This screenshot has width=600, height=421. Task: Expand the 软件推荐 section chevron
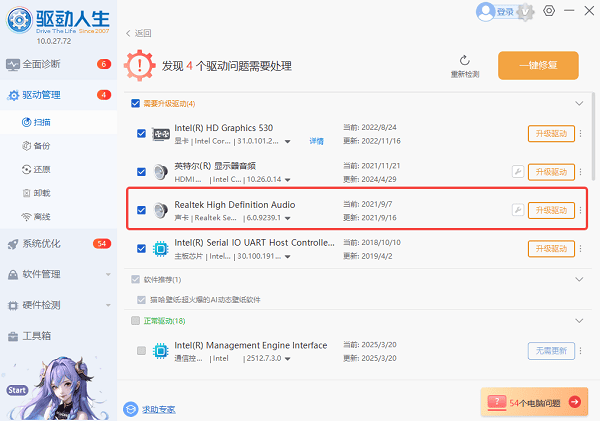click(x=578, y=280)
